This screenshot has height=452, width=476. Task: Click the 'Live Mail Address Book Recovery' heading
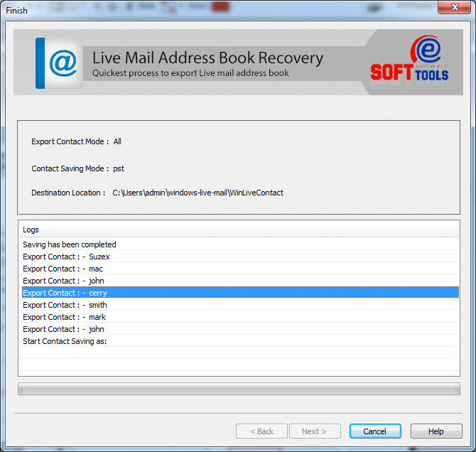click(x=207, y=58)
